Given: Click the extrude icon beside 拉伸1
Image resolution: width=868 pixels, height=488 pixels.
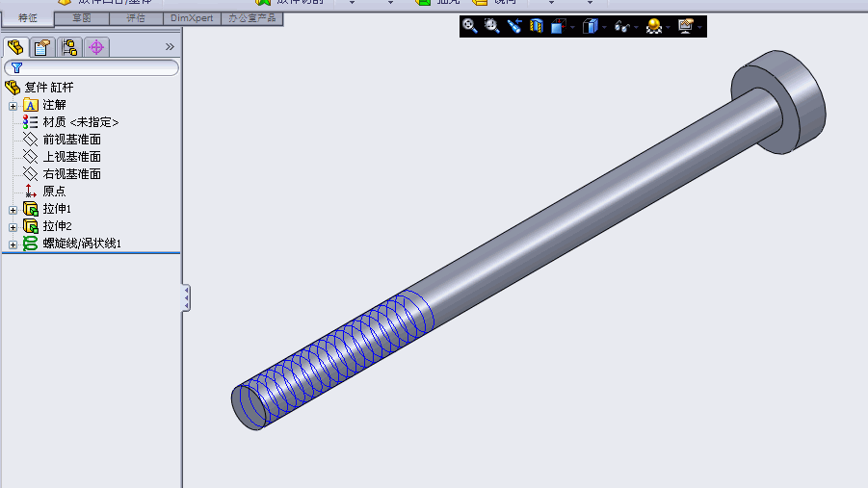Looking at the screenshot, I should click(x=31, y=209).
